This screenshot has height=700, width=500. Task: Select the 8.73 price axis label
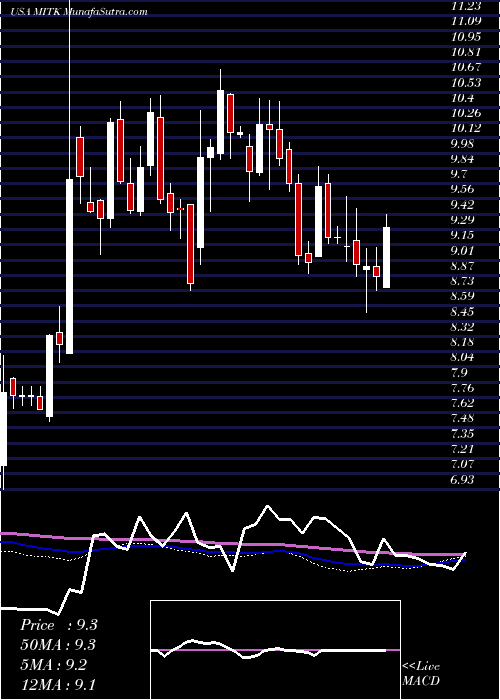463,281
